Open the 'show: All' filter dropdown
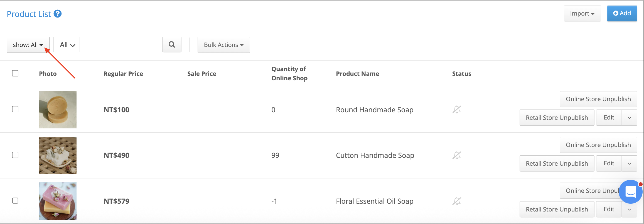Viewport: 644px width, 224px height. [x=28, y=45]
